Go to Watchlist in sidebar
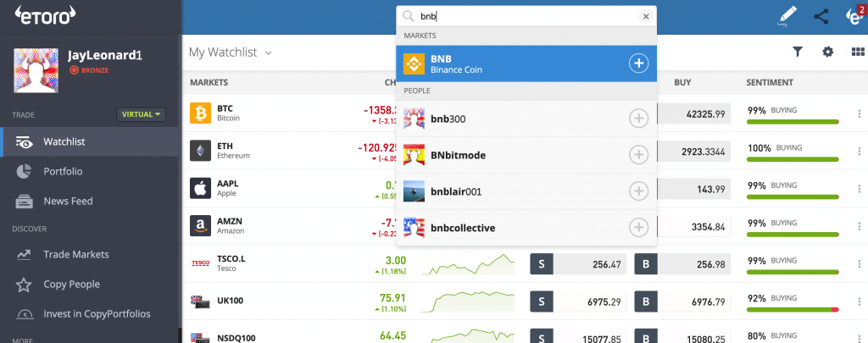 [x=91, y=141]
